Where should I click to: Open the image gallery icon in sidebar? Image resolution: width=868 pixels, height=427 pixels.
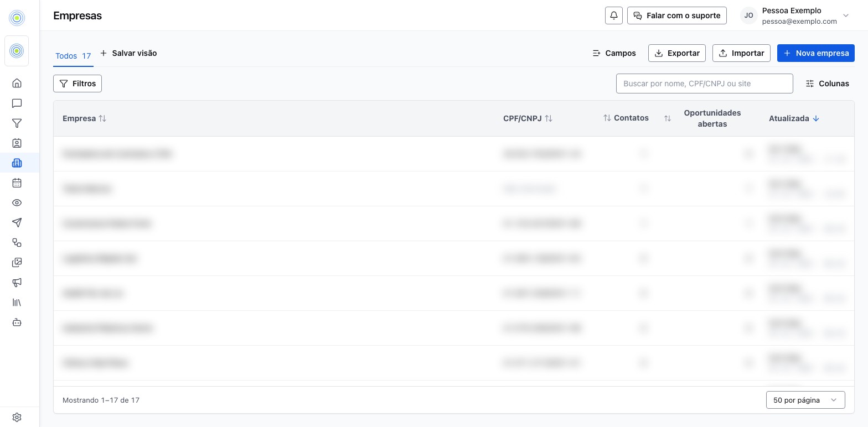pos(17,262)
